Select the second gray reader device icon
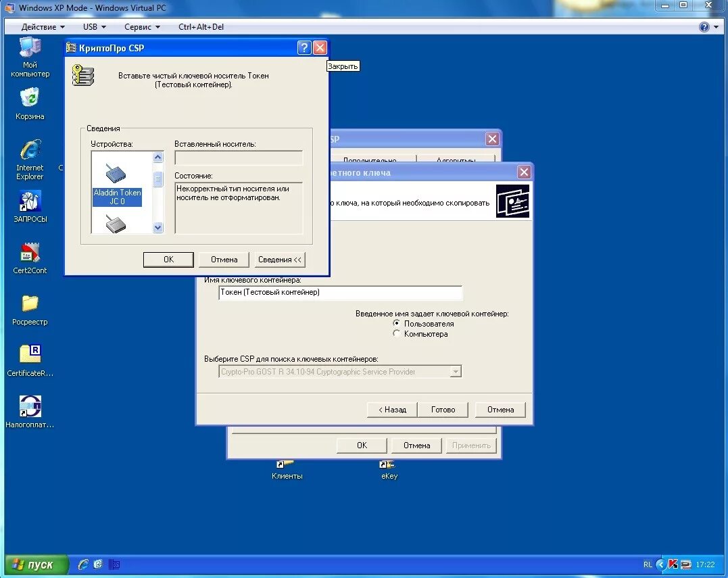This screenshot has width=728, height=578. point(116,224)
